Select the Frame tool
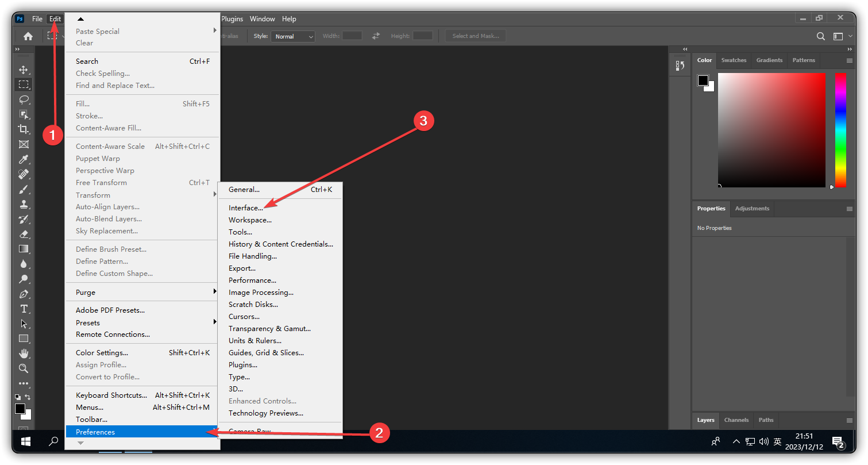Screen dimensions: 868x465 (24, 144)
